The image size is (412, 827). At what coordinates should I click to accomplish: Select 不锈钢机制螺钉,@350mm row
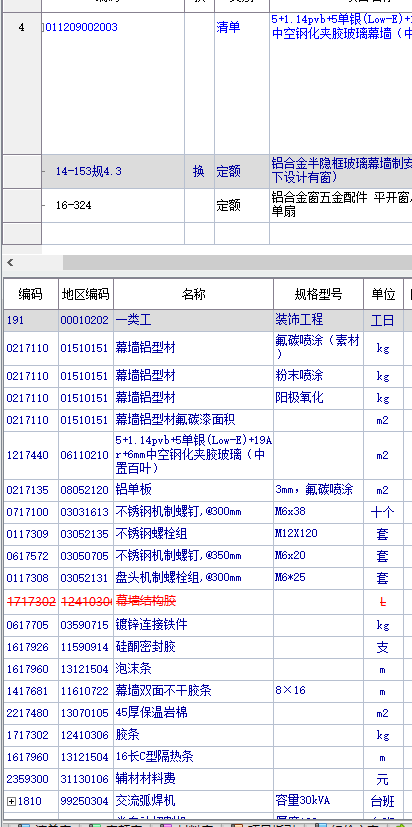(206, 556)
